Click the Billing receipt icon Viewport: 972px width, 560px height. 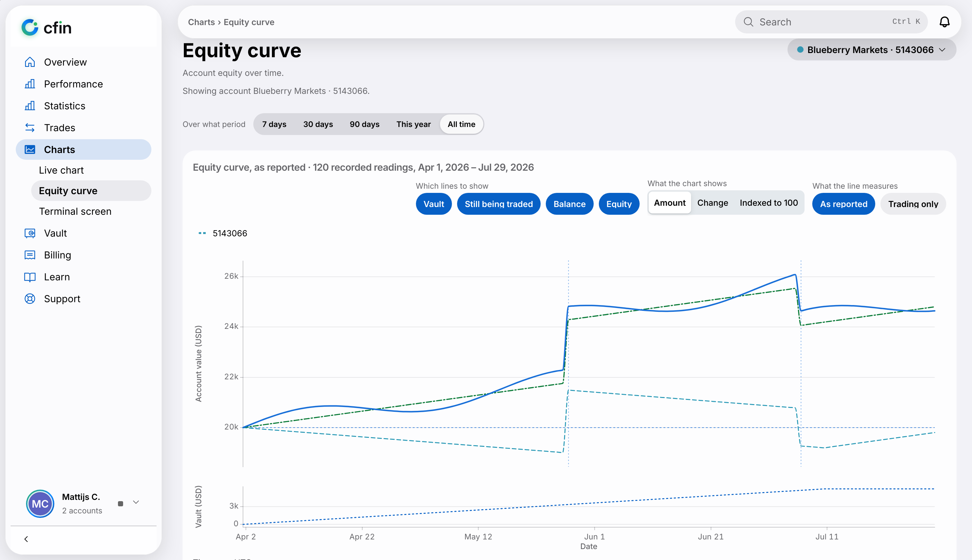pos(30,255)
